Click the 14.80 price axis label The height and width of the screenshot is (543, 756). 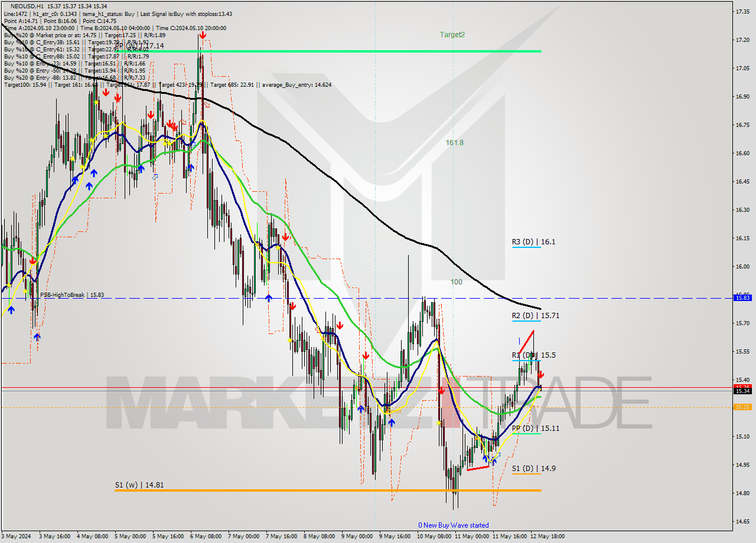pos(742,493)
